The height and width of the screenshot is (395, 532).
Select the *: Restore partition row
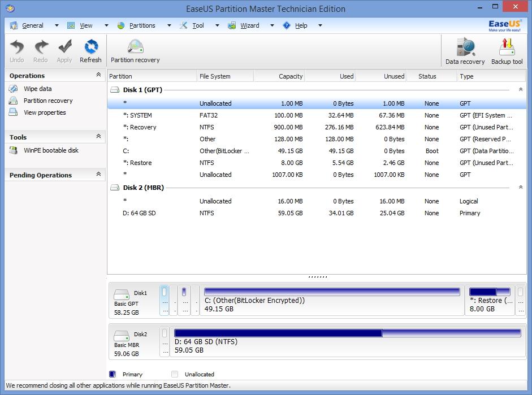tap(317, 163)
